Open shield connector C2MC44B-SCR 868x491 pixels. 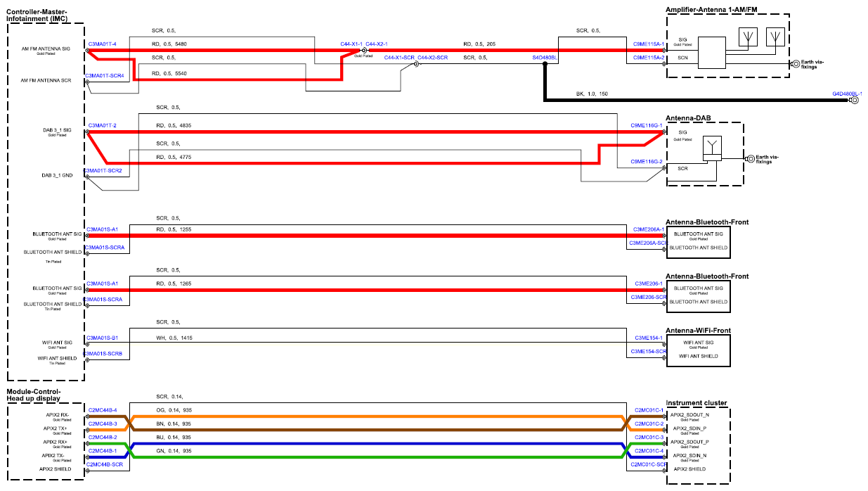(104, 465)
